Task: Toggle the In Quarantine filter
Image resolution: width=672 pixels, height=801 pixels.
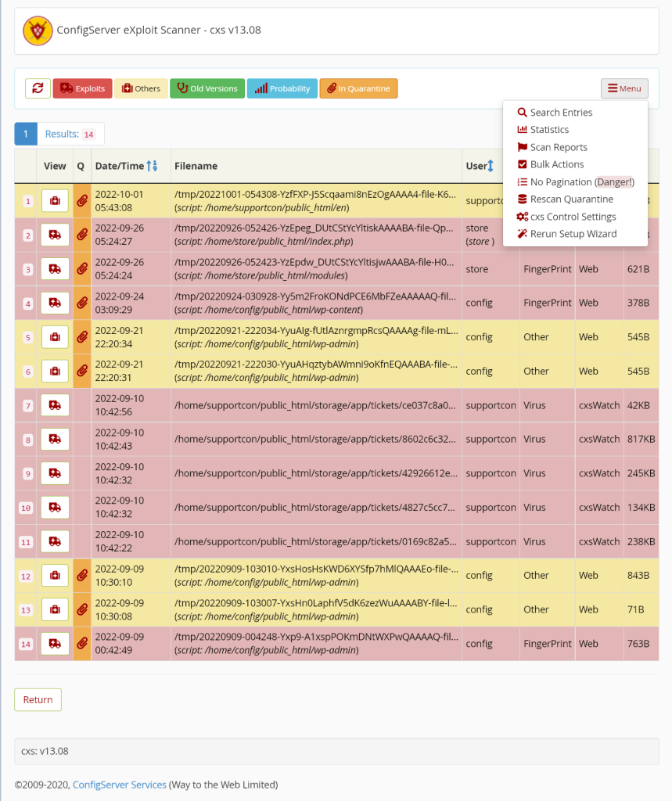Action: click(x=358, y=88)
